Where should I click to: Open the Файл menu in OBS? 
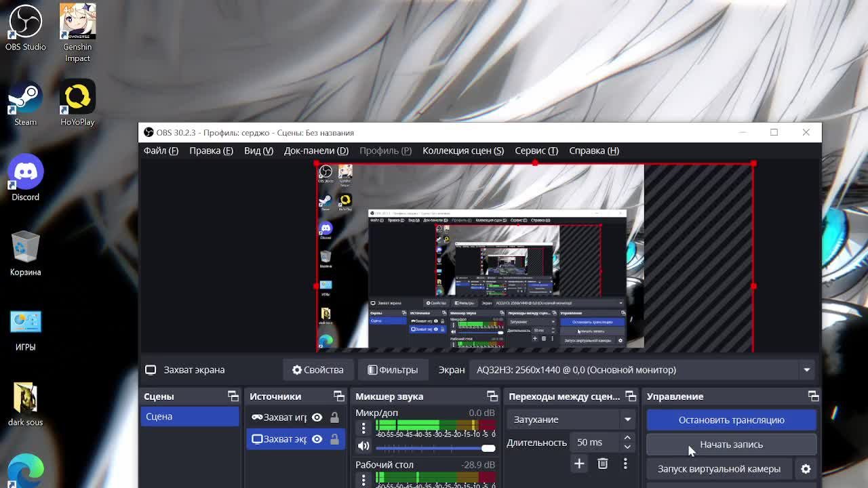coord(161,150)
